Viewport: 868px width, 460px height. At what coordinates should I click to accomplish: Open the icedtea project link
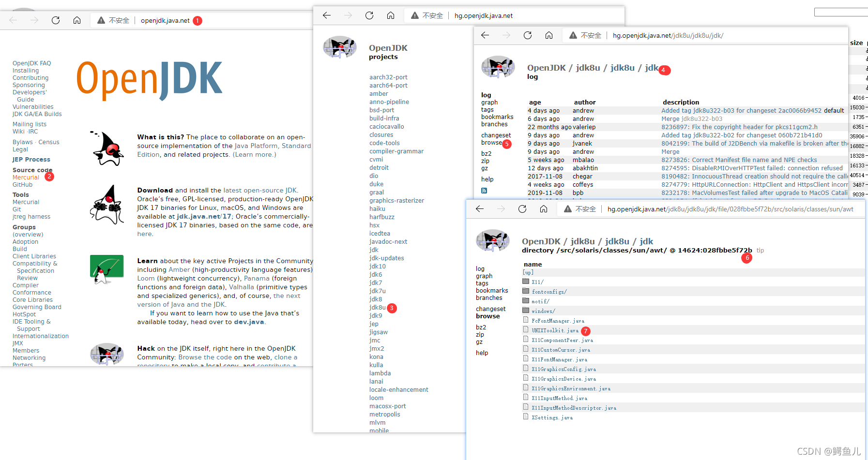point(380,234)
